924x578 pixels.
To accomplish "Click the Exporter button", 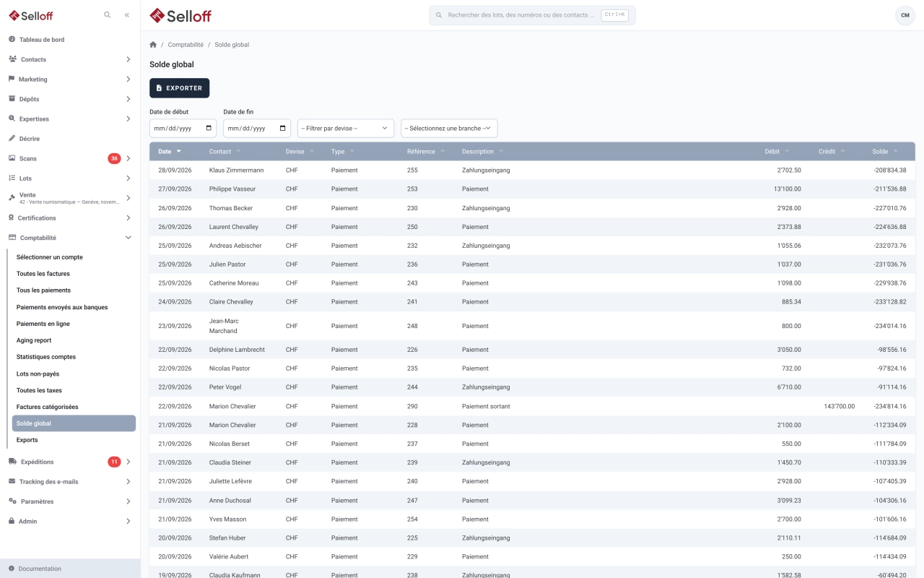I will [179, 88].
